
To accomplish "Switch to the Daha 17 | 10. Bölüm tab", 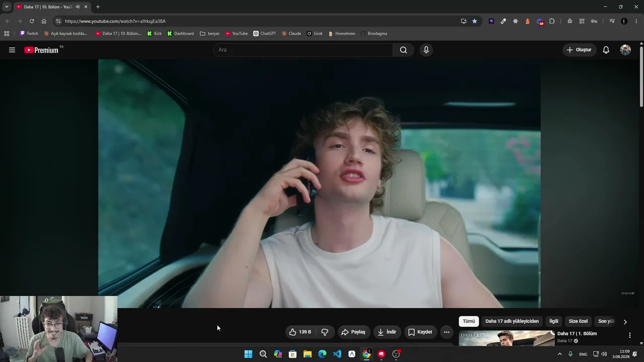I will (48, 7).
